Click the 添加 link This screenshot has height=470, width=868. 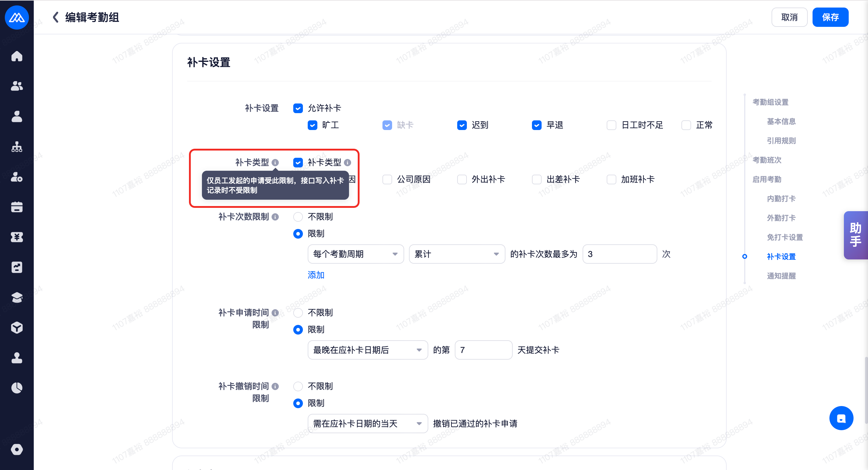pos(316,275)
